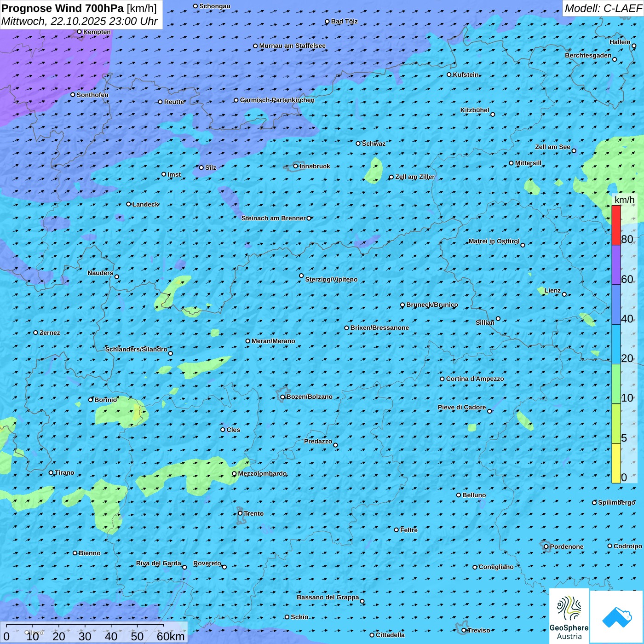Click the Zell am See label
Viewport: 644px width, 644px height.
point(552,147)
